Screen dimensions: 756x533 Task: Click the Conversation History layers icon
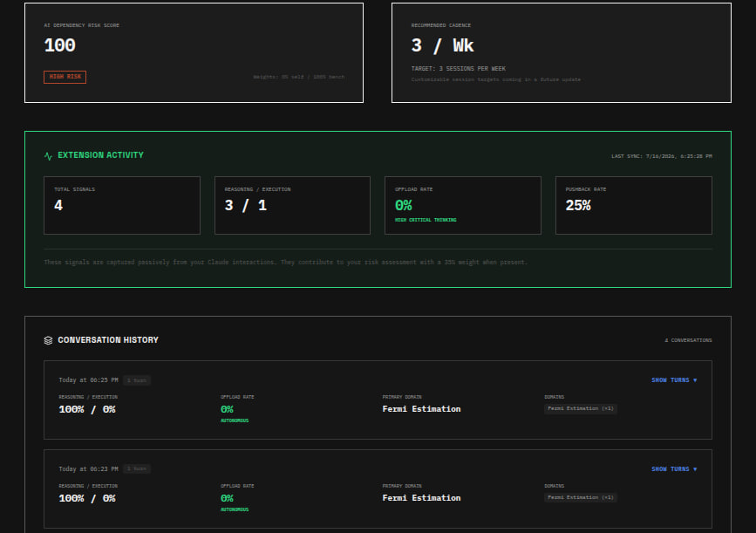click(x=48, y=340)
